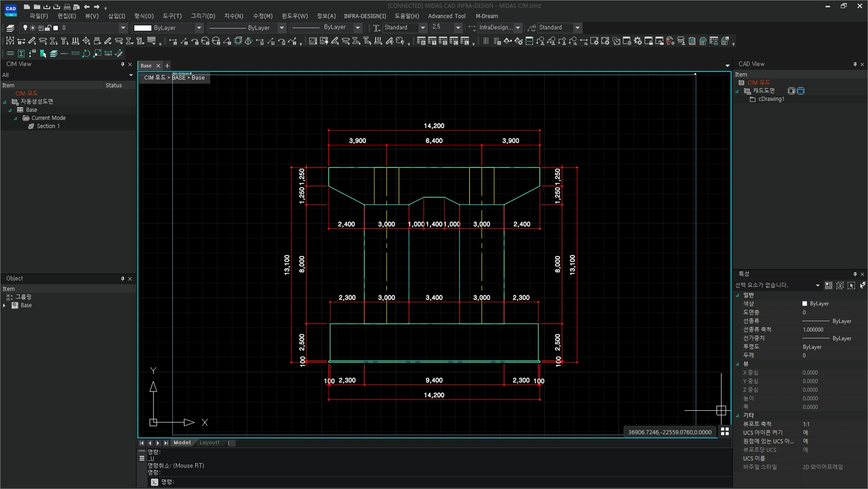This screenshot has width=868, height=489.
Task: Open the layer manager stack icon
Action: (x=10, y=28)
